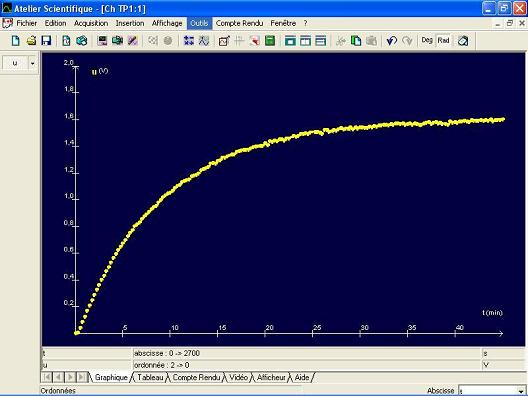Click the print preview page icon
Screen dimensions: 528x396
coord(66,41)
